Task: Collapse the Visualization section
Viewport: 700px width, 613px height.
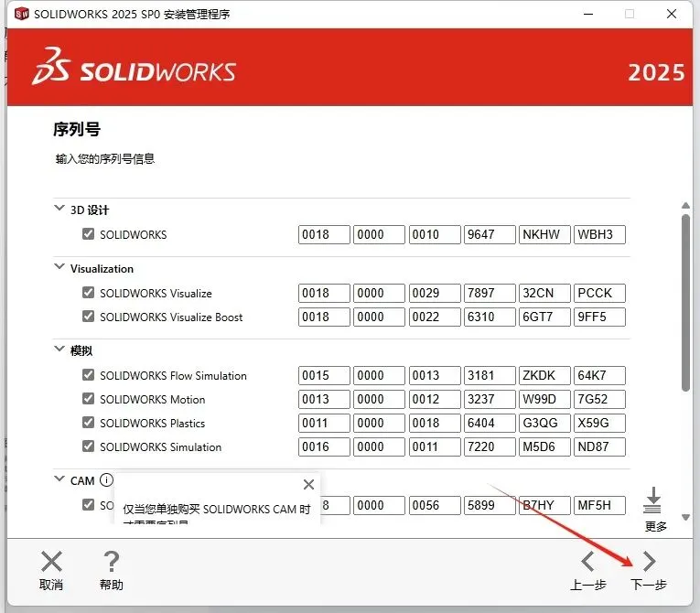Action: (x=59, y=266)
